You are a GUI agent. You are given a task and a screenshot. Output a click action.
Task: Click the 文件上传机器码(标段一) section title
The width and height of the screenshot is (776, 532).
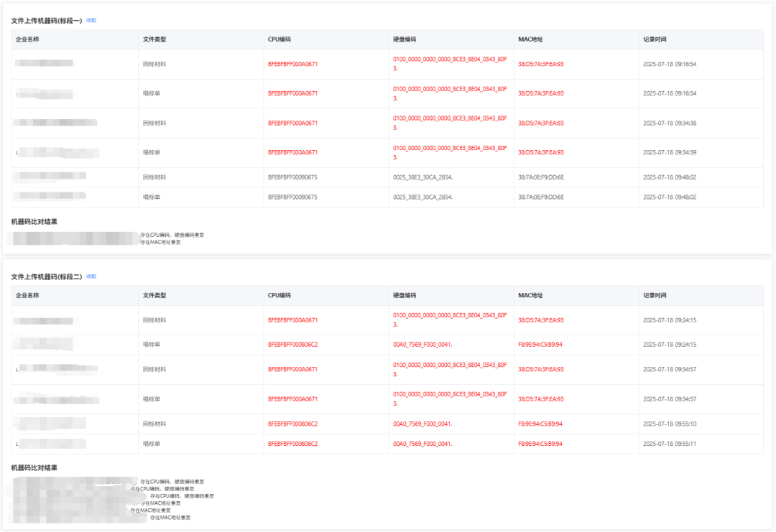[47, 21]
